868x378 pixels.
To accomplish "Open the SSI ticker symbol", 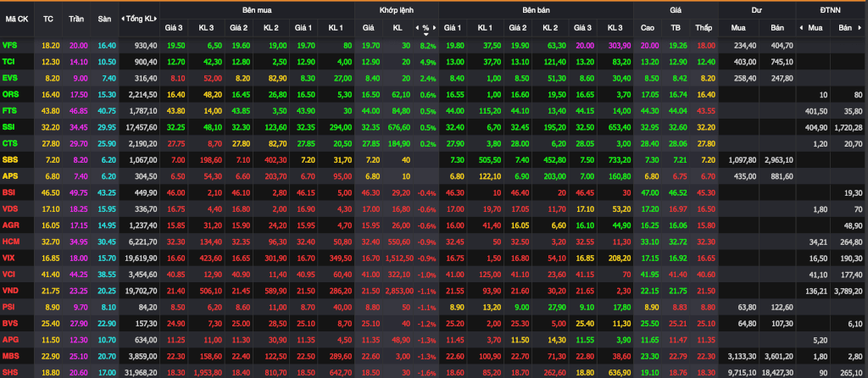I will coord(8,127).
